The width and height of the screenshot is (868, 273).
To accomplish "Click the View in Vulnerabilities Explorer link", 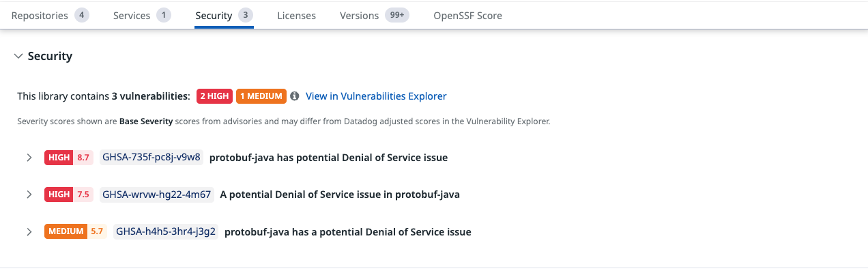I will (376, 96).
